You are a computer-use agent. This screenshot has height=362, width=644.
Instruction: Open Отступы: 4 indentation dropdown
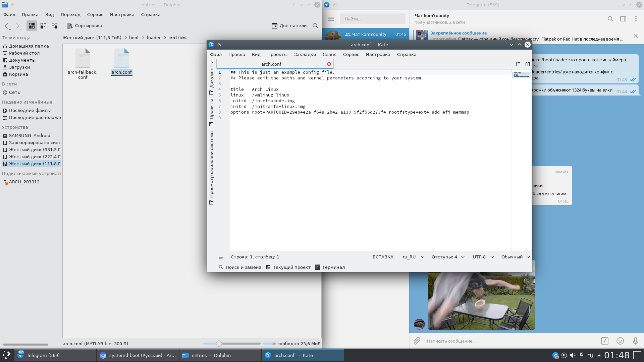tap(448, 257)
